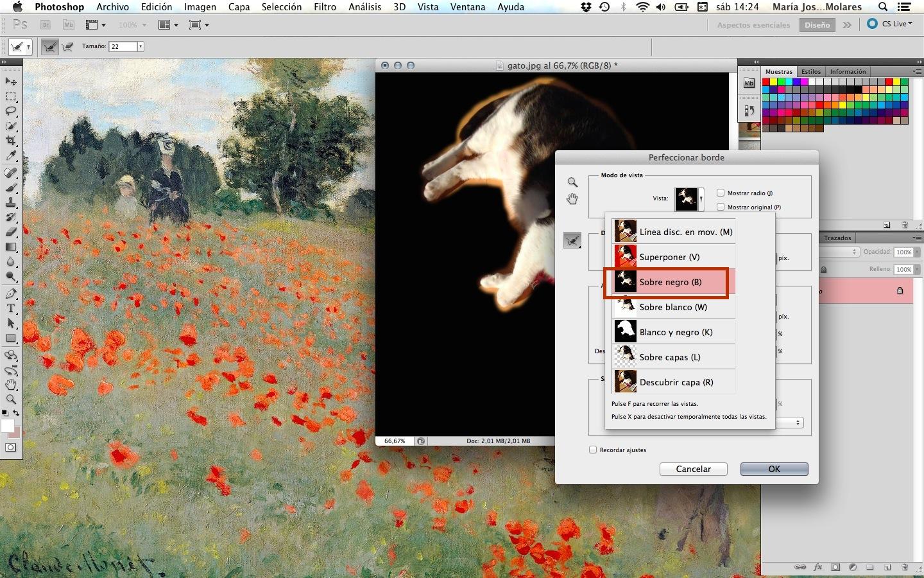
Task: Choose Sobre blanco (W) view mode
Action: tap(672, 307)
